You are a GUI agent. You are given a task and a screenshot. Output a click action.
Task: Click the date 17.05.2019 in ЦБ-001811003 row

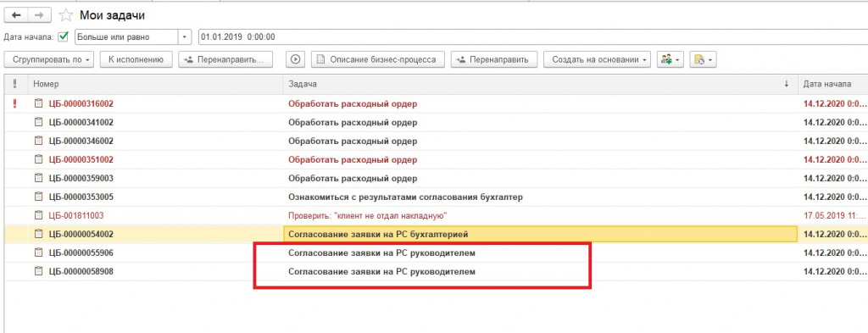pyautogui.click(x=834, y=215)
